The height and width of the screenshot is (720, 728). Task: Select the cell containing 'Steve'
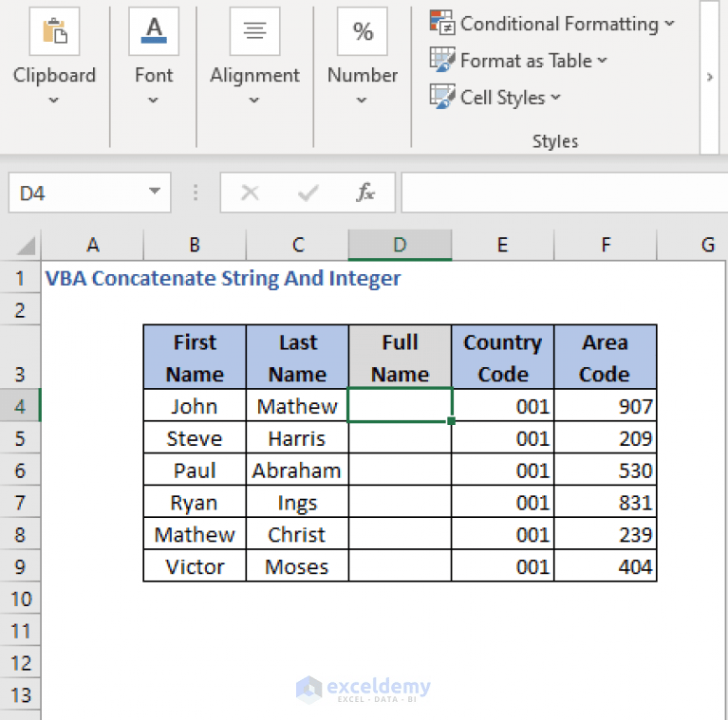pyautogui.click(x=195, y=437)
